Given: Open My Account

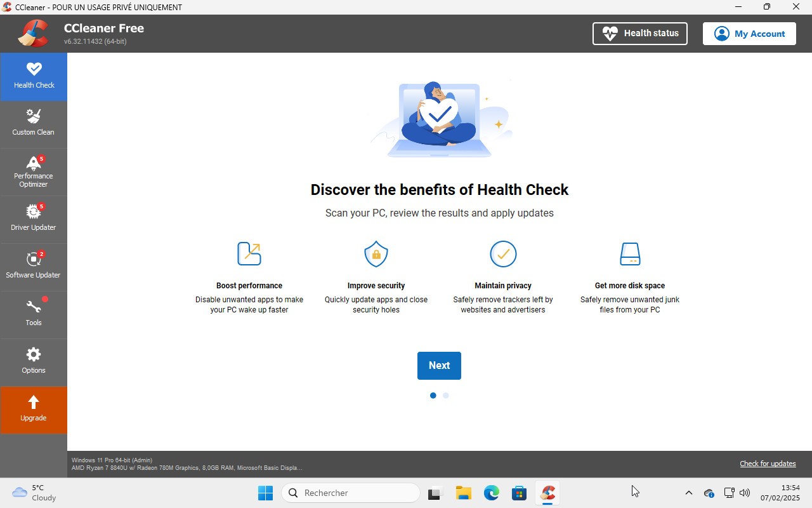Looking at the screenshot, I should pyautogui.click(x=749, y=33).
